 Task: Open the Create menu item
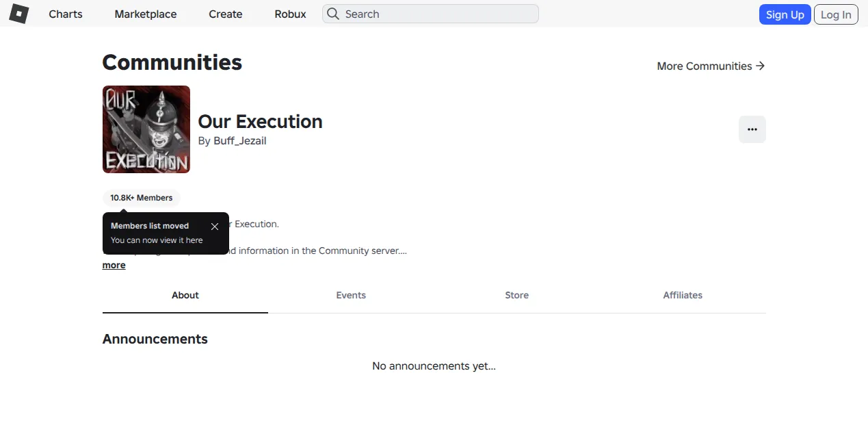[x=226, y=14]
